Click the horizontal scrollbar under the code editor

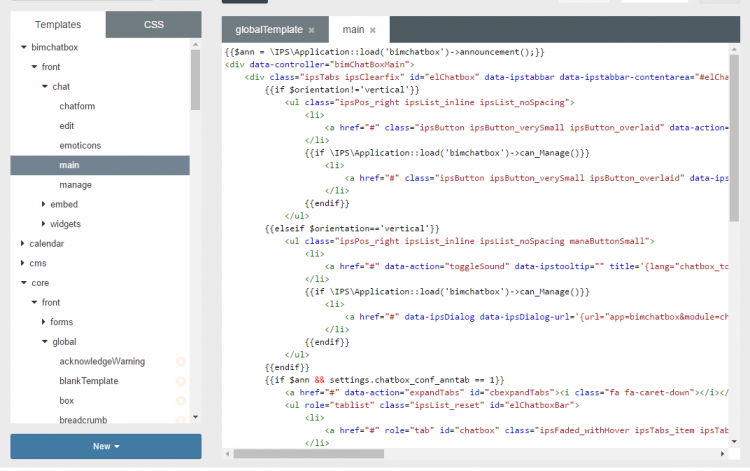pyautogui.click(x=310, y=453)
